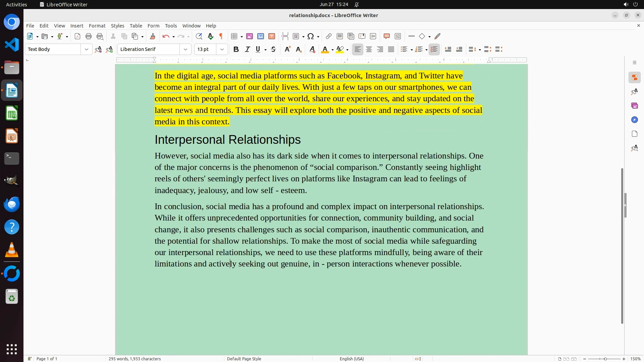The width and height of the screenshot is (644, 362).
Task: Open the Tools menu
Action: 171,26
